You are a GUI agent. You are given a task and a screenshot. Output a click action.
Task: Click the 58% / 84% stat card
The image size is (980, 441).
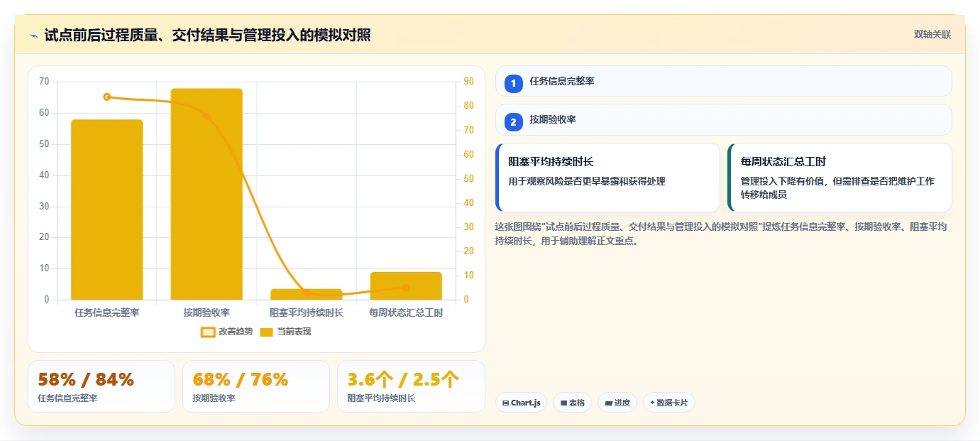(x=101, y=386)
